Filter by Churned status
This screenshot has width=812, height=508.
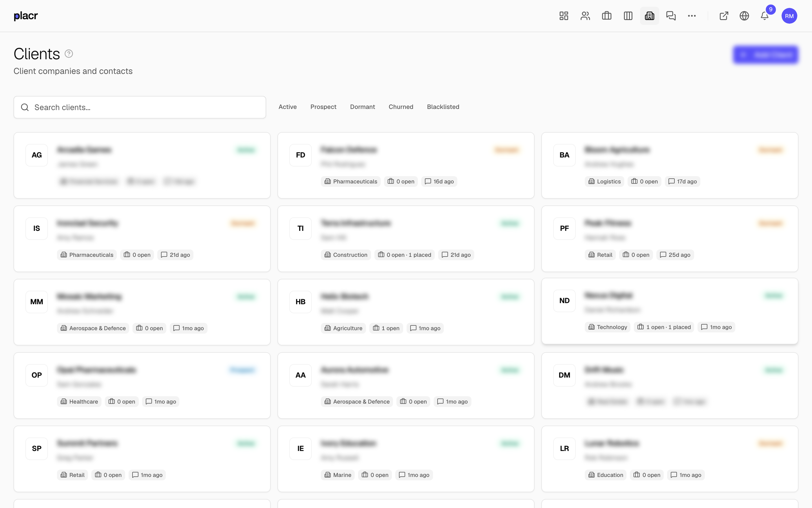401,107
